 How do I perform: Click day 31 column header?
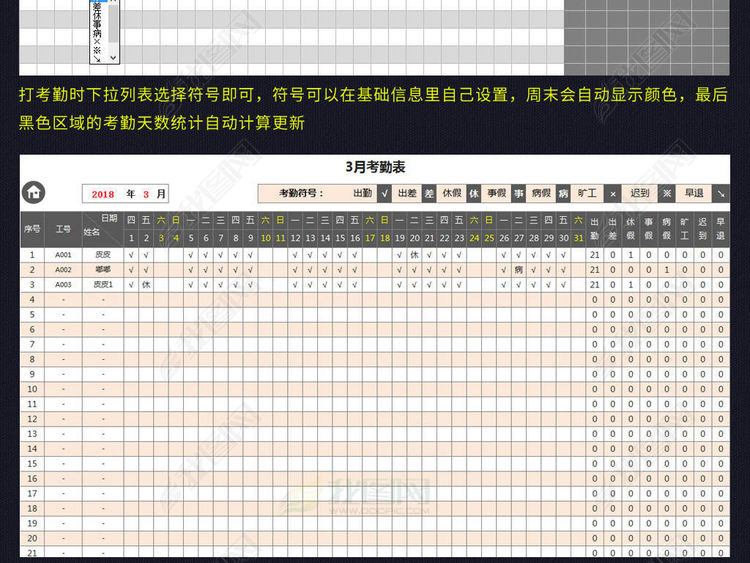(x=578, y=238)
